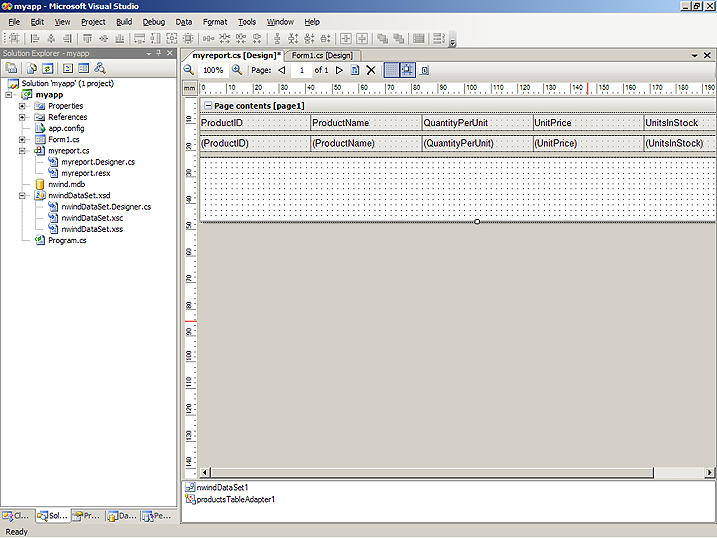Toggle the page settings button beside grid buttons
The height and width of the screenshot is (538, 717).
pos(424,70)
